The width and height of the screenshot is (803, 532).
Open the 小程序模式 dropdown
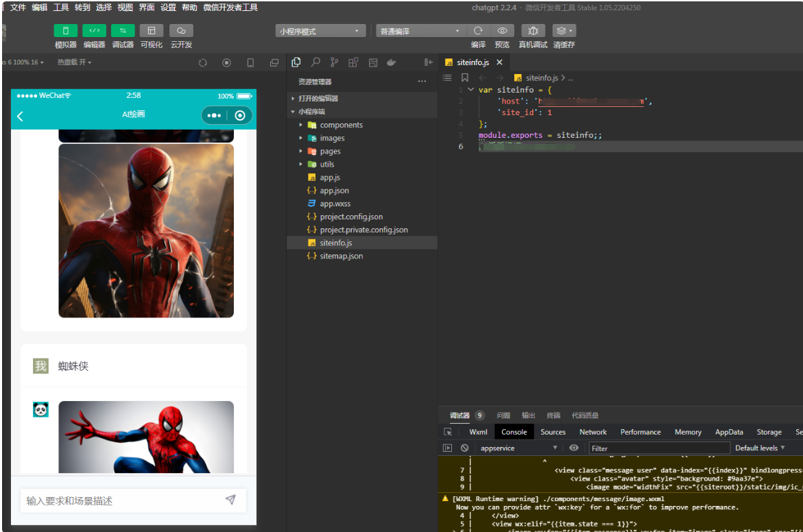coord(320,31)
